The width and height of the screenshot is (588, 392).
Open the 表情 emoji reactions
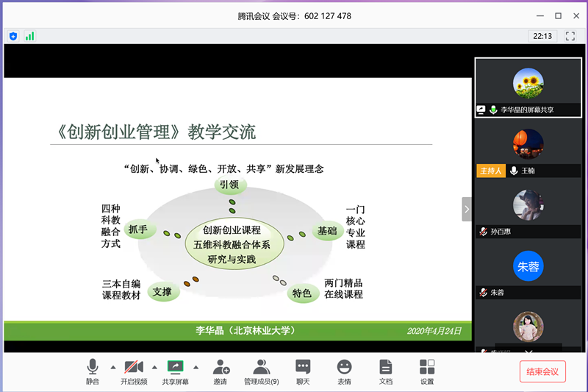[344, 371]
